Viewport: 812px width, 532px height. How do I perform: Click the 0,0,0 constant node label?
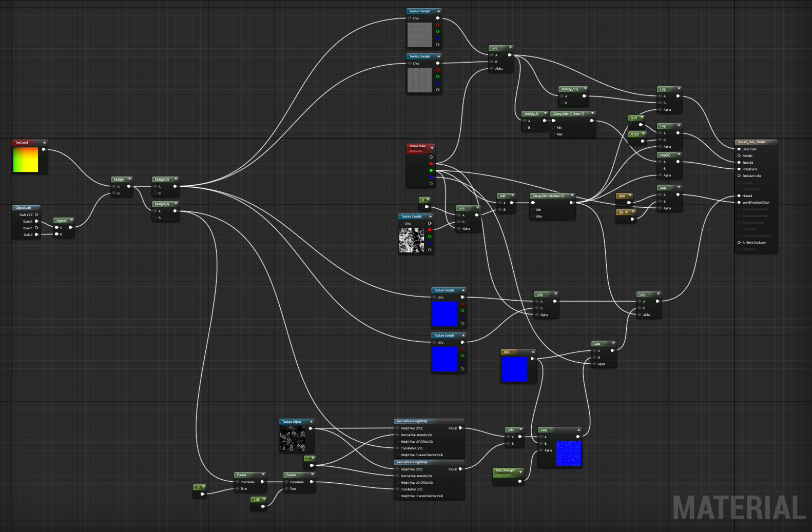(x=622, y=196)
